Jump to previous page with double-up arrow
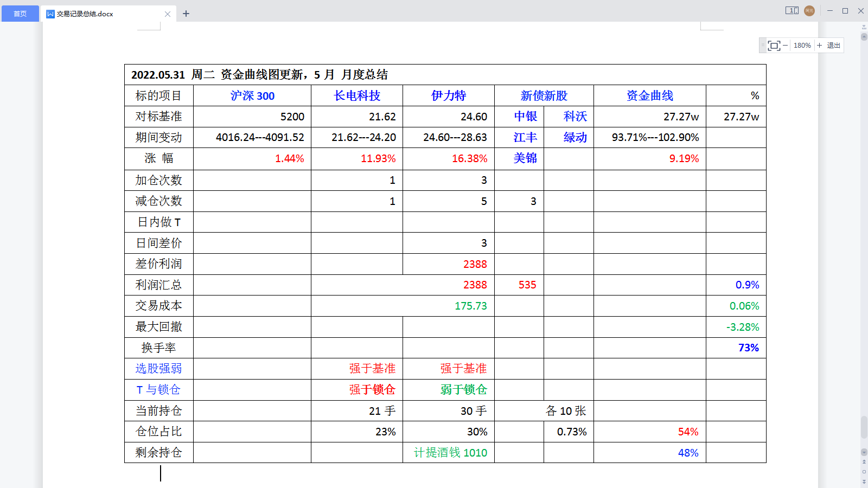Image resolution: width=868 pixels, height=488 pixels. (x=864, y=461)
